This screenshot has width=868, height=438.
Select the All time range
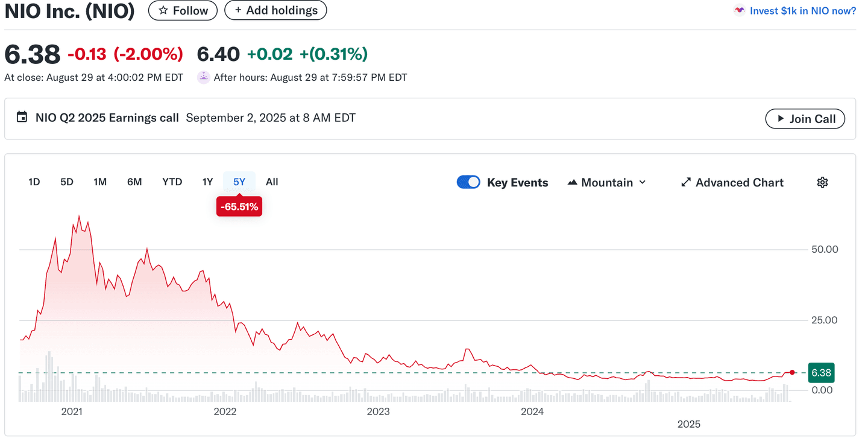pyautogui.click(x=272, y=182)
